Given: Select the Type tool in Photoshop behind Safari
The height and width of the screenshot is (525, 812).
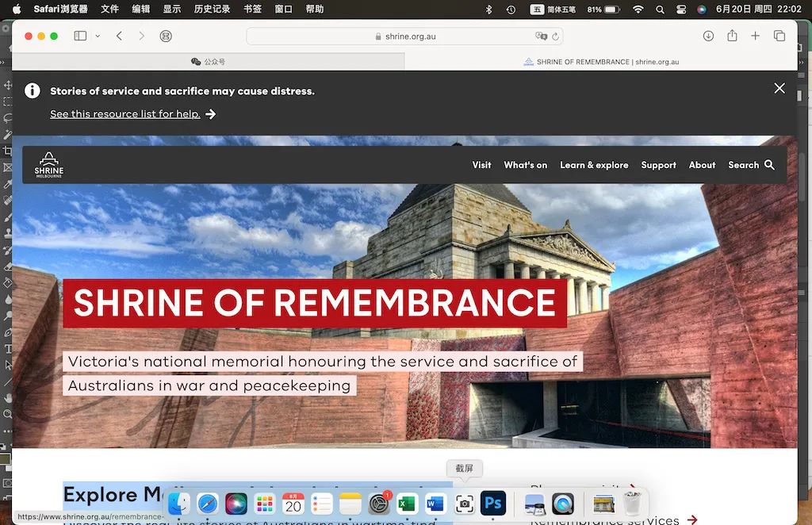Looking at the screenshot, I should click(x=7, y=348).
